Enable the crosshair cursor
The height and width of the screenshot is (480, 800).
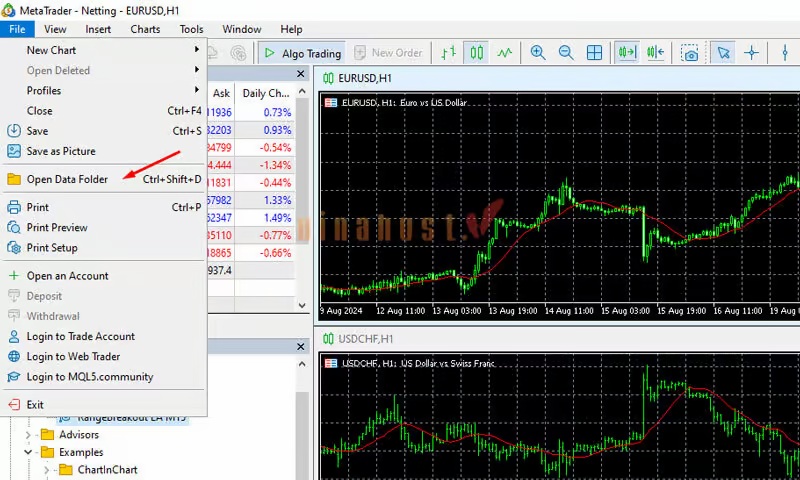click(752, 53)
